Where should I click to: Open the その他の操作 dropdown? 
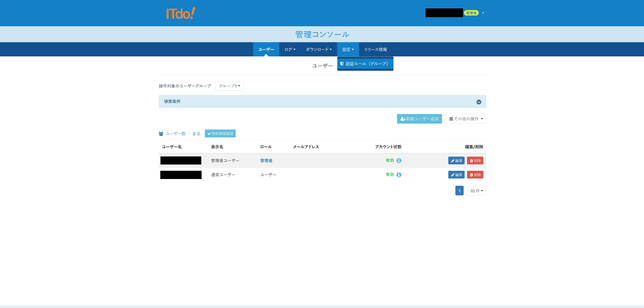pos(465,119)
